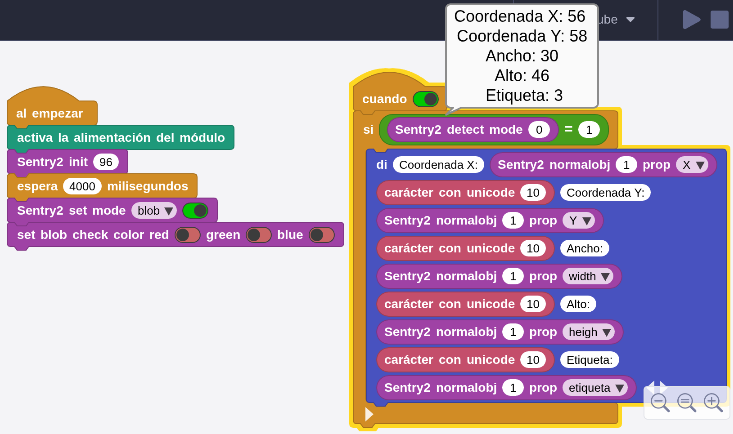Click the Sentry2 init value 96 field
Screen dimensions: 733x434
pyautogui.click(x=106, y=162)
